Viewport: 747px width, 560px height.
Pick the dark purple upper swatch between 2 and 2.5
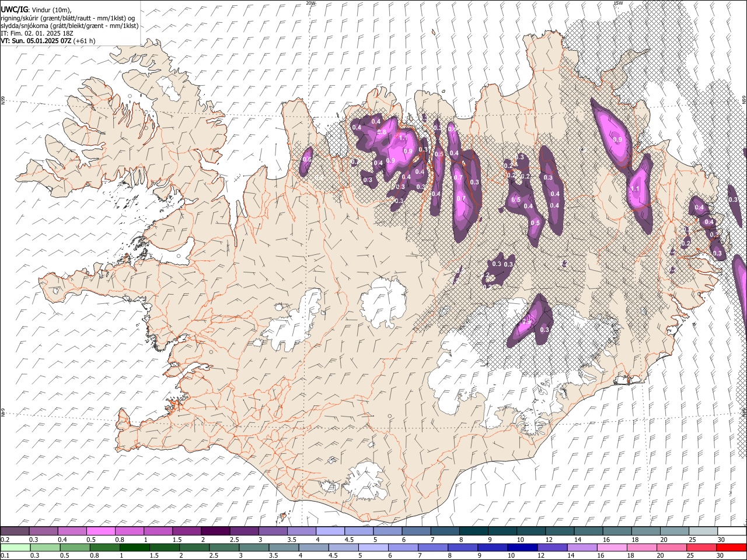point(215,531)
